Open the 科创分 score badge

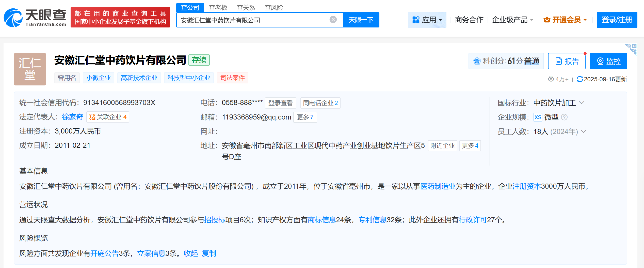pyautogui.click(x=506, y=61)
